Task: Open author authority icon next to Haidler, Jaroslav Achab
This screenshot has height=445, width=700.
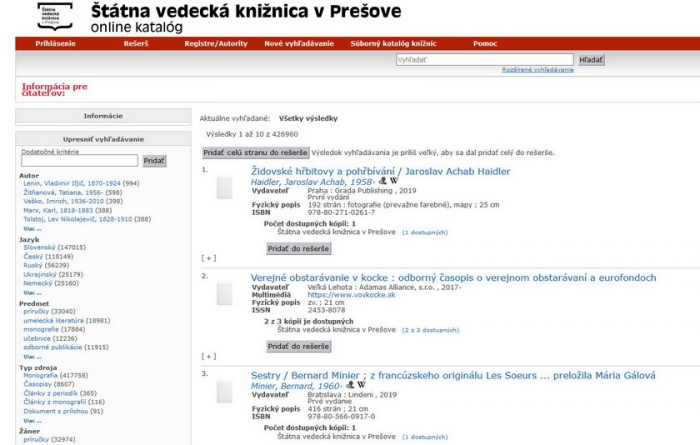Action: point(383,181)
